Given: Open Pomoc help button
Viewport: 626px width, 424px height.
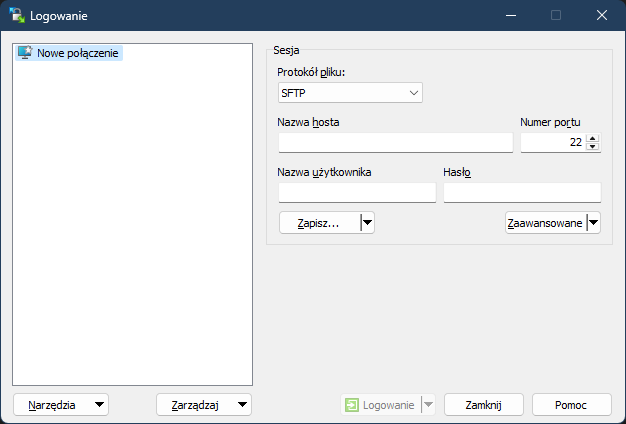Looking at the screenshot, I should coord(571,405).
